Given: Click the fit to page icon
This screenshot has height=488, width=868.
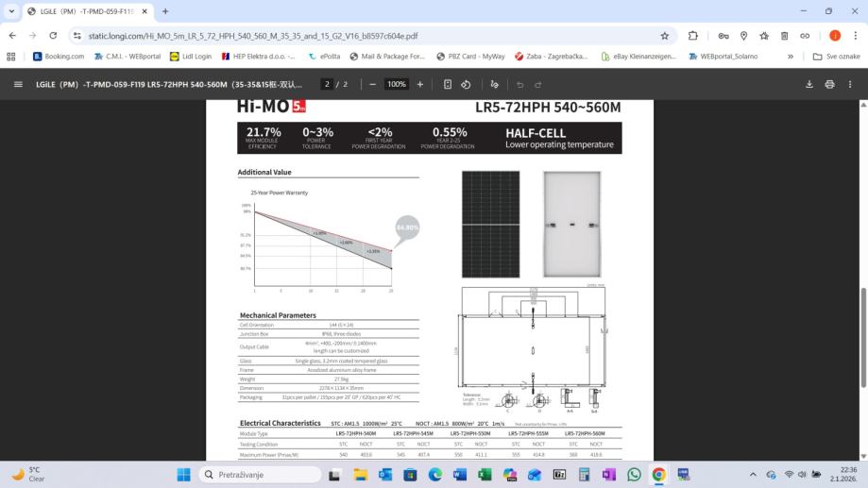Looking at the screenshot, I should point(448,84).
